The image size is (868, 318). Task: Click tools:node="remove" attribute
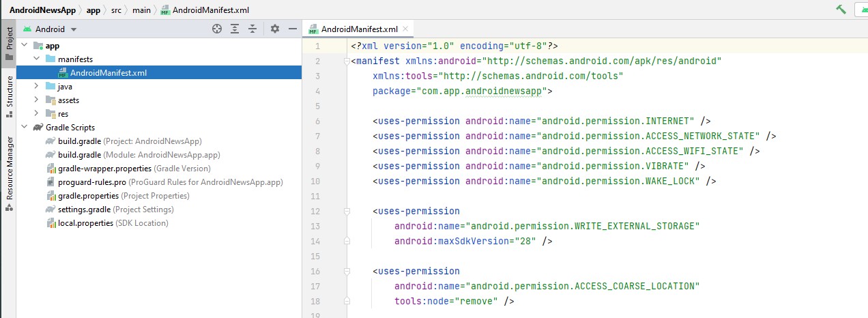446,301
